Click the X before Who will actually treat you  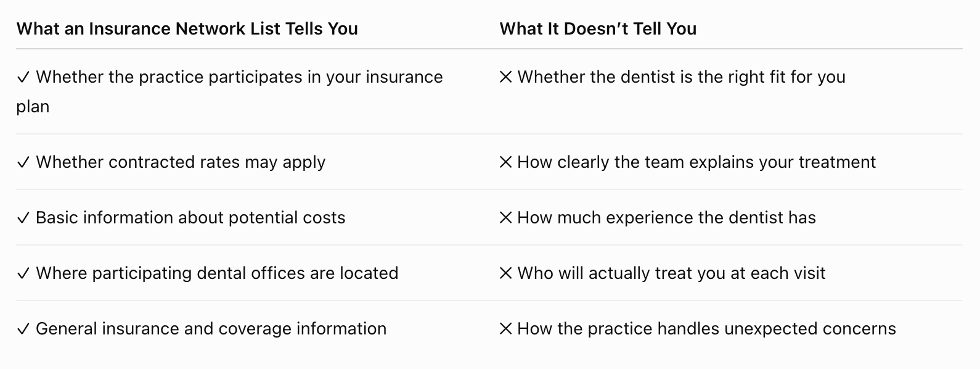click(x=505, y=274)
